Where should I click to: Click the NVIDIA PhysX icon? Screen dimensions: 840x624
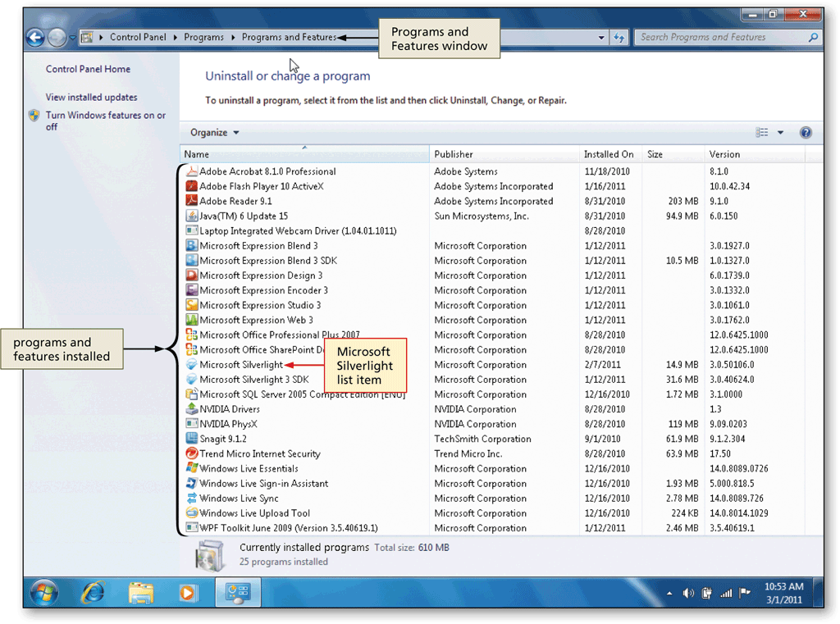(x=191, y=424)
